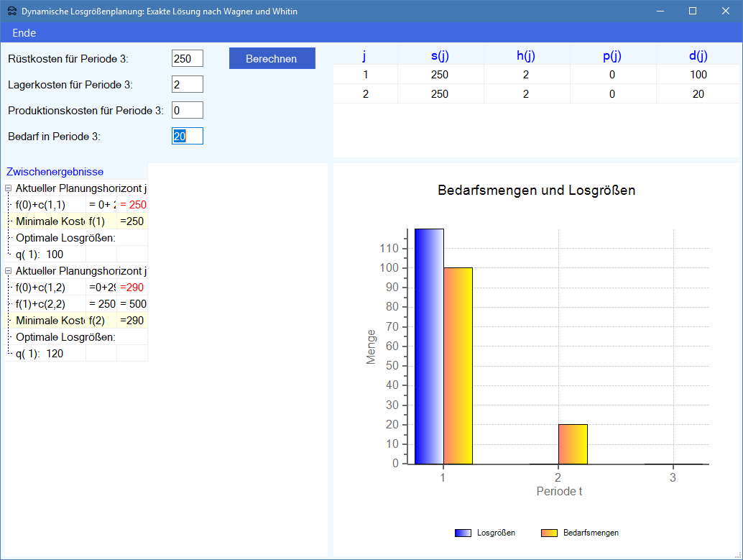The width and height of the screenshot is (743, 560).
Task: Click the app icon in the title bar
Action: tap(11, 12)
